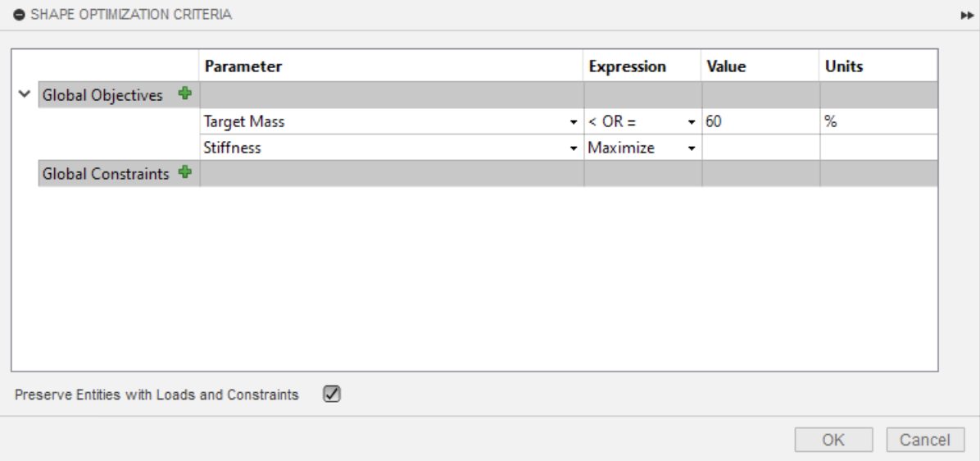
Task: Open the '< OR =' expression dropdown
Action: click(692, 122)
